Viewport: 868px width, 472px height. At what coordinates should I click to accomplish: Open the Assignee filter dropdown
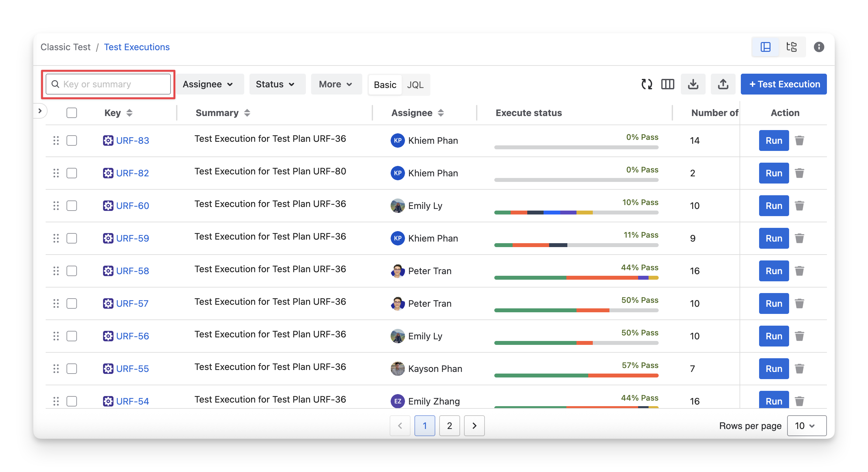(x=208, y=84)
